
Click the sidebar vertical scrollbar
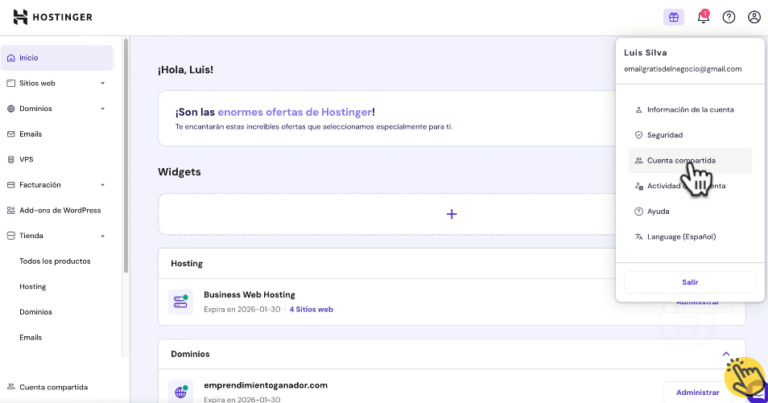[x=125, y=150]
